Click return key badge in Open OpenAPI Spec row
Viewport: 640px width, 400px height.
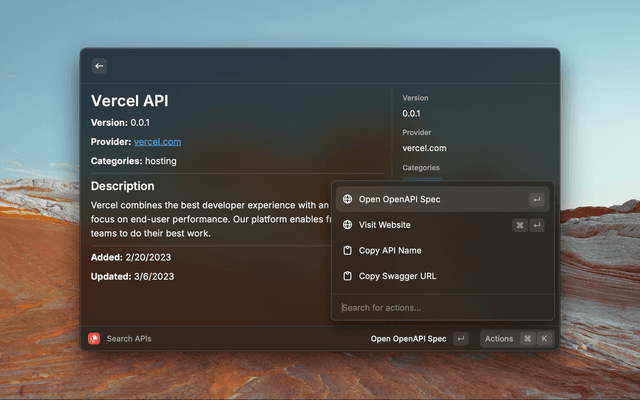point(537,200)
